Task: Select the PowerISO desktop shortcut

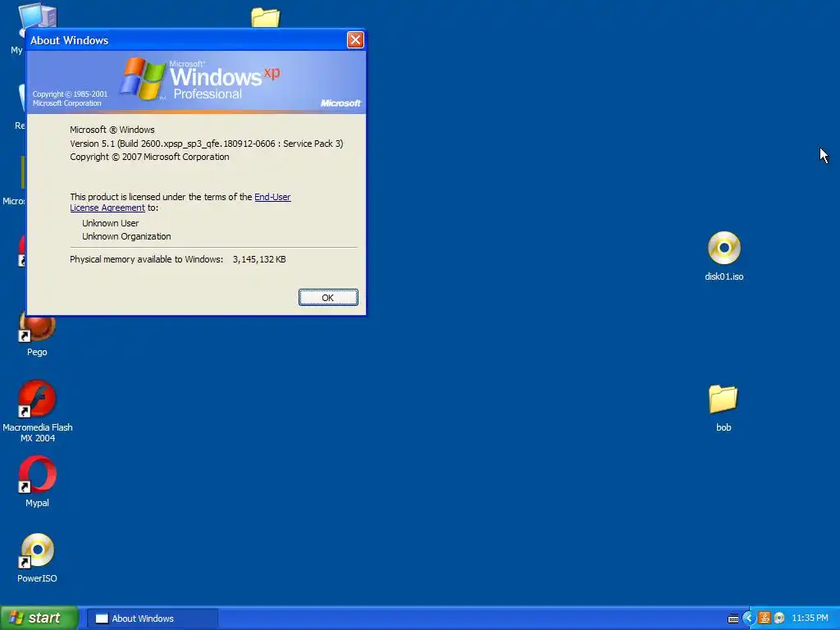Action: pos(37,558)
